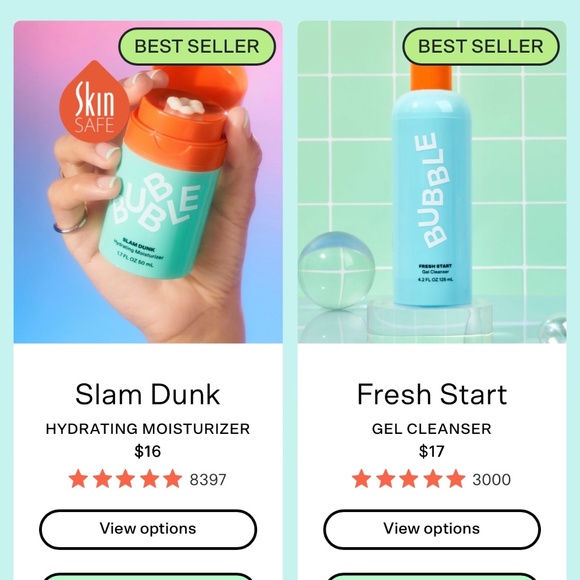This screenshot has height=580, width=580.
Task: Click the Gel Cleanser subtitle
Action: point(432,429)
